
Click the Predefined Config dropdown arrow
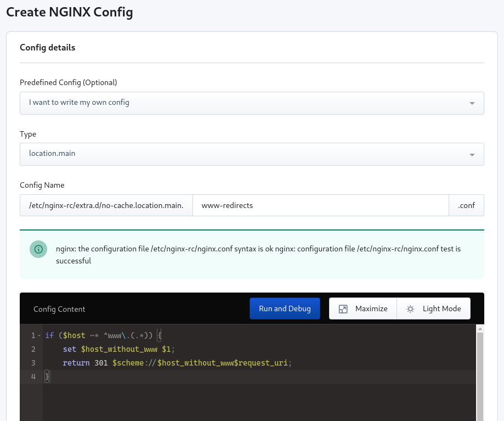tap(472, 103)
